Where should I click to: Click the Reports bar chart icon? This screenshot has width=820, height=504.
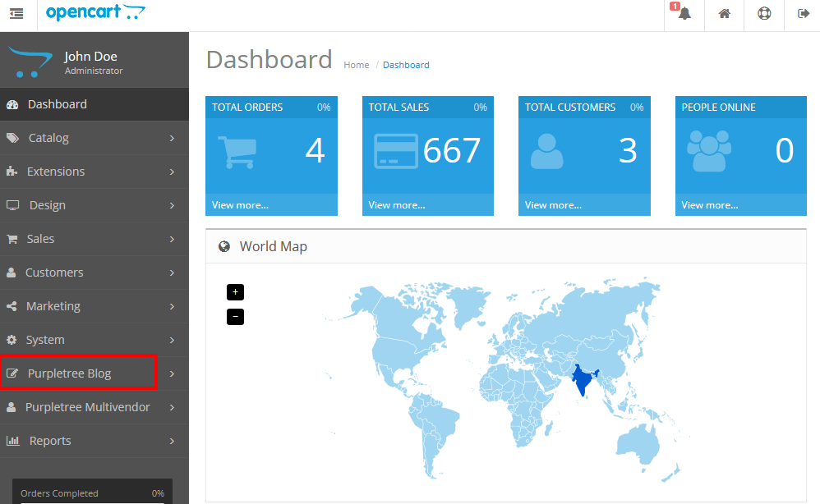13,441
